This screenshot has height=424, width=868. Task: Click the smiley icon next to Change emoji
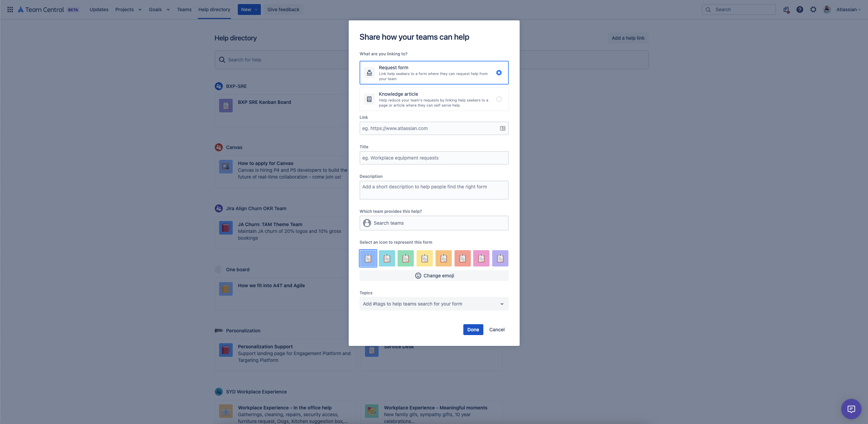tap(418, 275)
